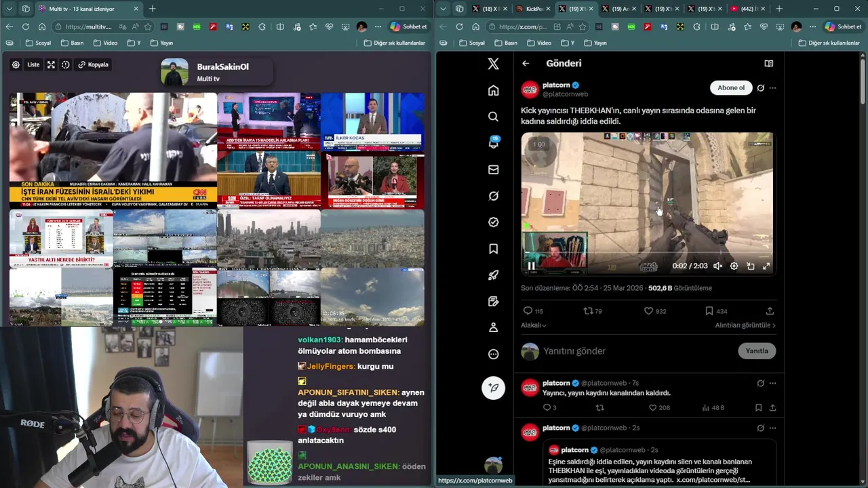Enter fullscreen on the tweet video

[766, 266]
